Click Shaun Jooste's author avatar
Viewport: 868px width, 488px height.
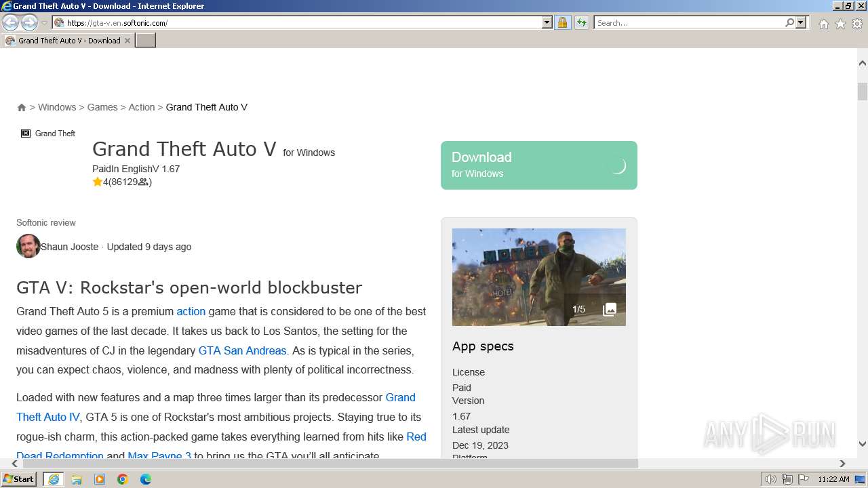[28, 246]
